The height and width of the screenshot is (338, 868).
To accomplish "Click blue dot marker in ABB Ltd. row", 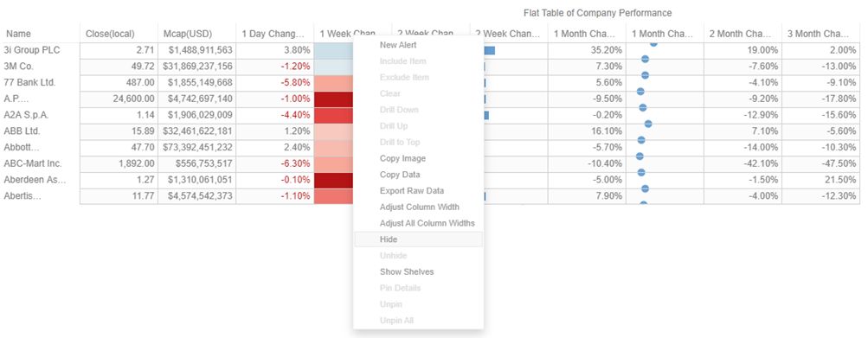I will click(648, 124).
